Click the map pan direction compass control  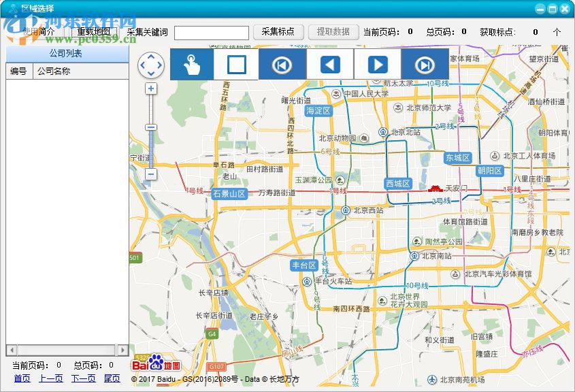(x=151, y=65)
